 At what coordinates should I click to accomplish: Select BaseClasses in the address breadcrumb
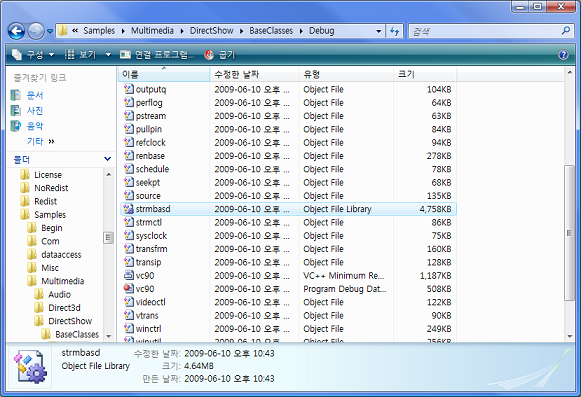pos(271,31)
